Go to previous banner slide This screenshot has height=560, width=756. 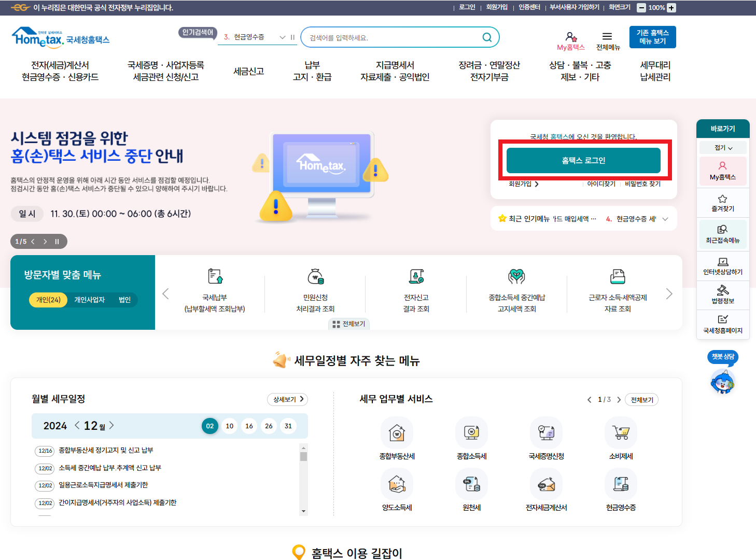tap(33, 242)
